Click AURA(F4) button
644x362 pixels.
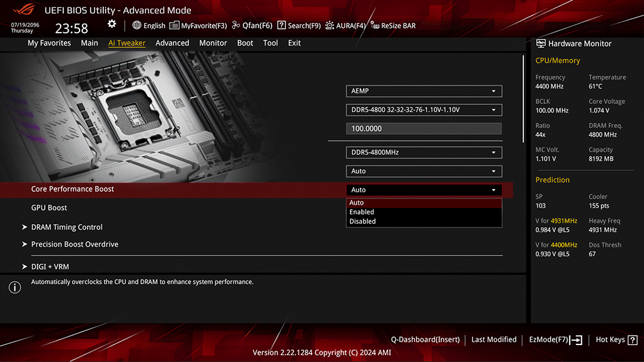tap(345, 26)
